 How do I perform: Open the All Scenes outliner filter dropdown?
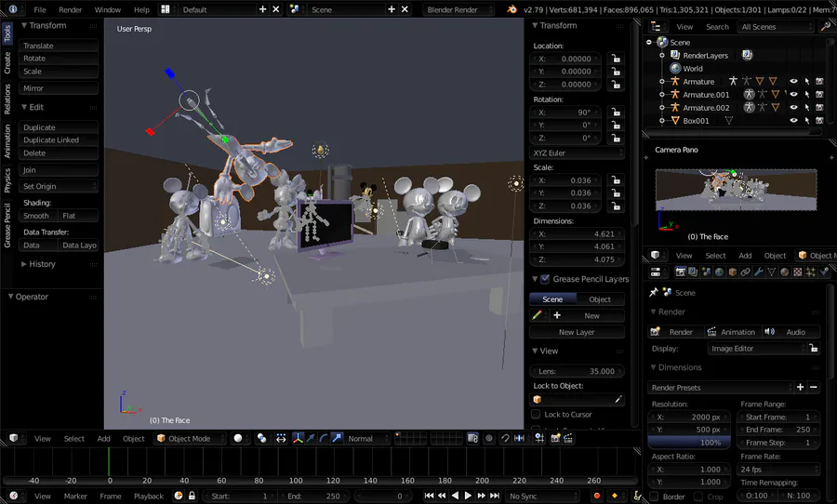(777, 27)
